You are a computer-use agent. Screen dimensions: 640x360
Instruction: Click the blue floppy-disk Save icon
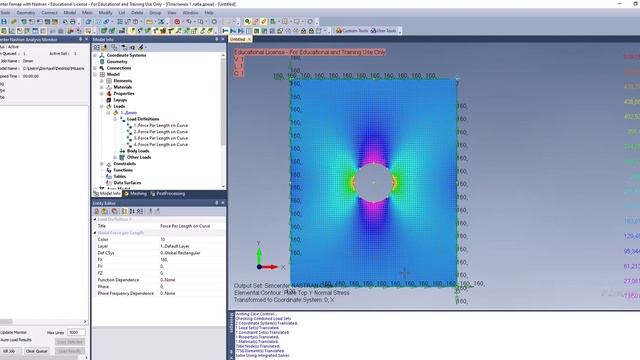click(x=4, y=21)
